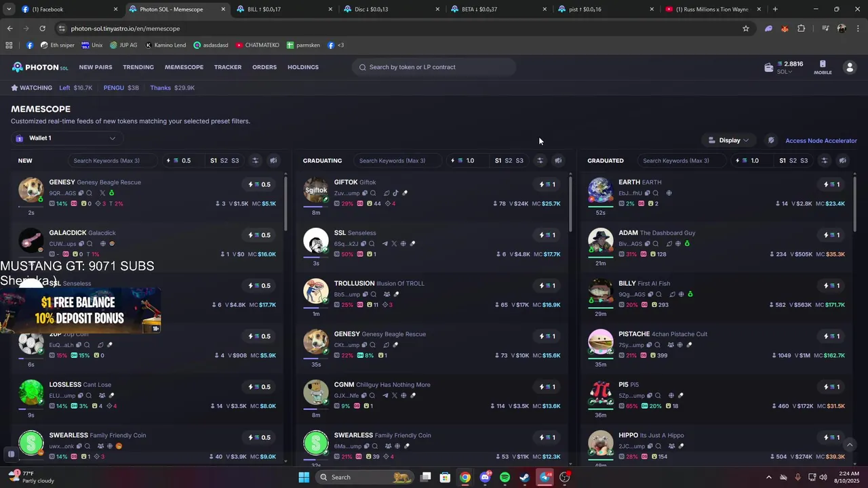Select preset S1 in the GRADUATED column

coord(783,161)
